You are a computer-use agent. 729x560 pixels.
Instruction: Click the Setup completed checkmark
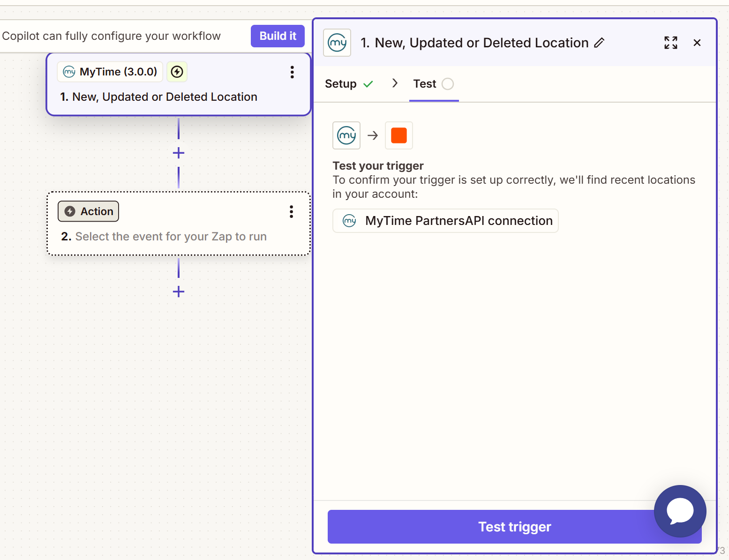pos(368,84)
